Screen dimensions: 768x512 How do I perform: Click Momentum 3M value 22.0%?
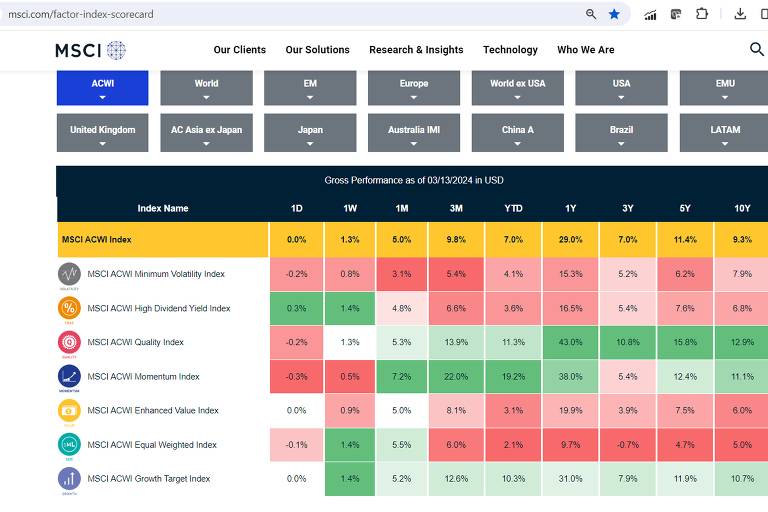click(x=456, y=376)
